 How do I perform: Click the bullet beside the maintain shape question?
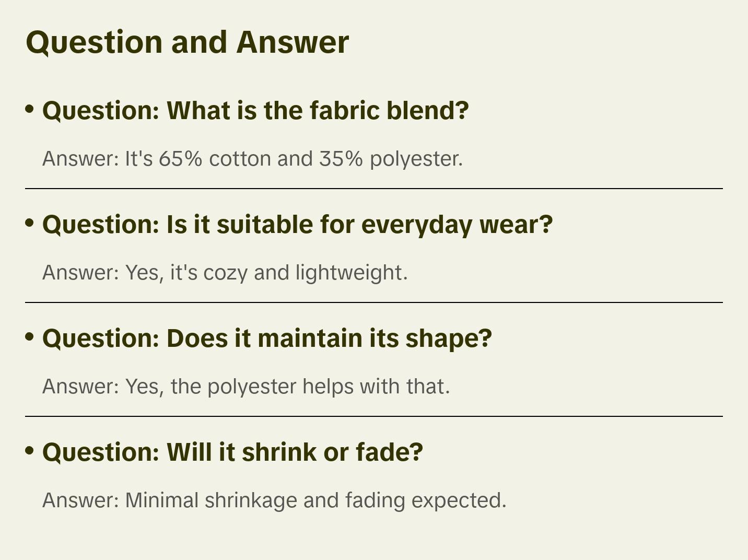pos(30,337)
